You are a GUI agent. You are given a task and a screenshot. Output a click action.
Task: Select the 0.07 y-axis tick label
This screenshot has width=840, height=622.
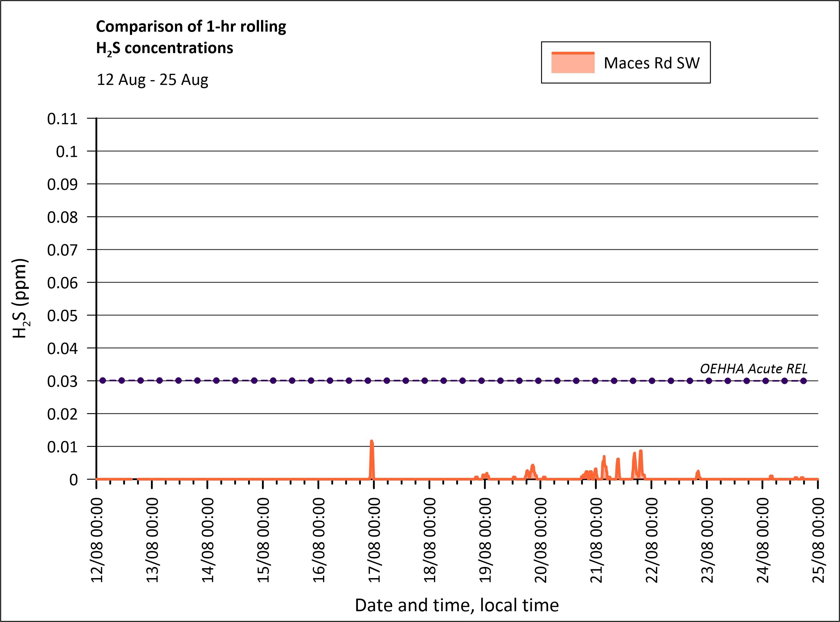pyautogui.click(x=63, y=250)
